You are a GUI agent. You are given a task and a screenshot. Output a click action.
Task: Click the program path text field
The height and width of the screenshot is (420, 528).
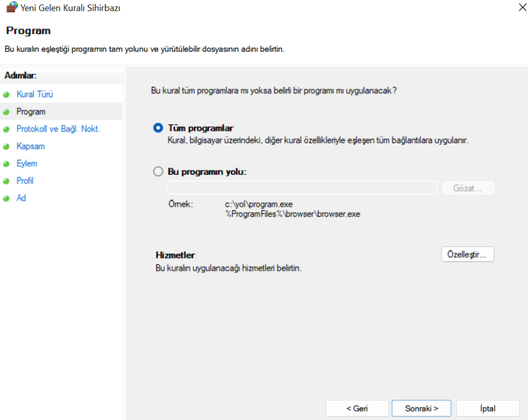coord(302,188)
